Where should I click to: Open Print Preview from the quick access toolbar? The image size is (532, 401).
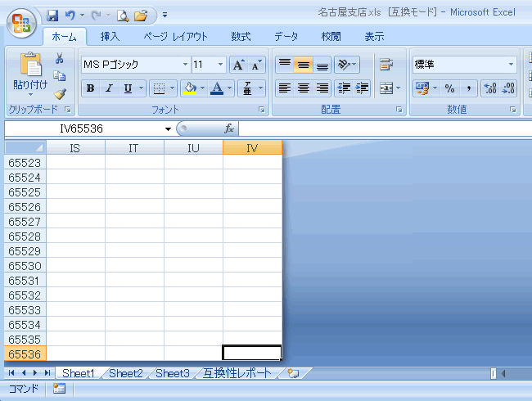pos(123,16)
